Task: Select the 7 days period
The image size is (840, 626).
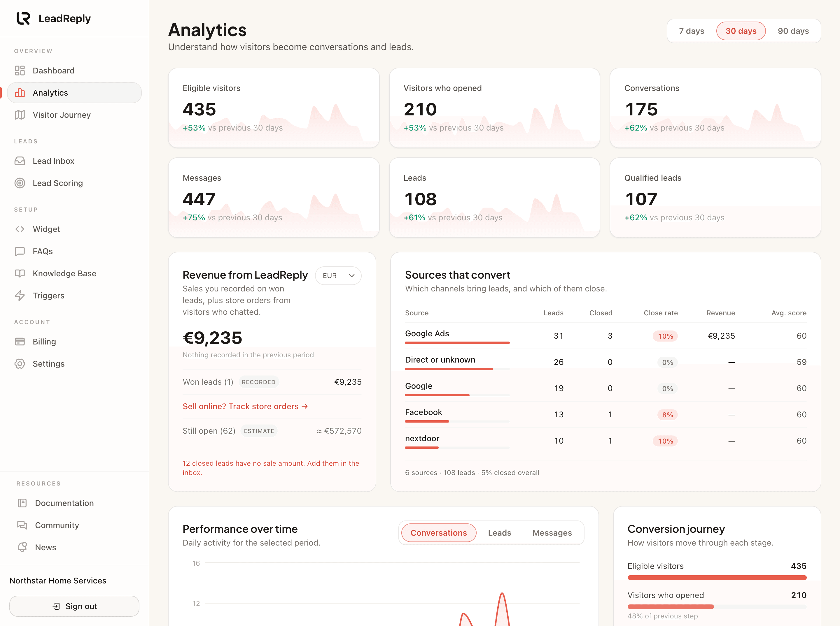Action: pyautogui.click(x=691, y=31)
